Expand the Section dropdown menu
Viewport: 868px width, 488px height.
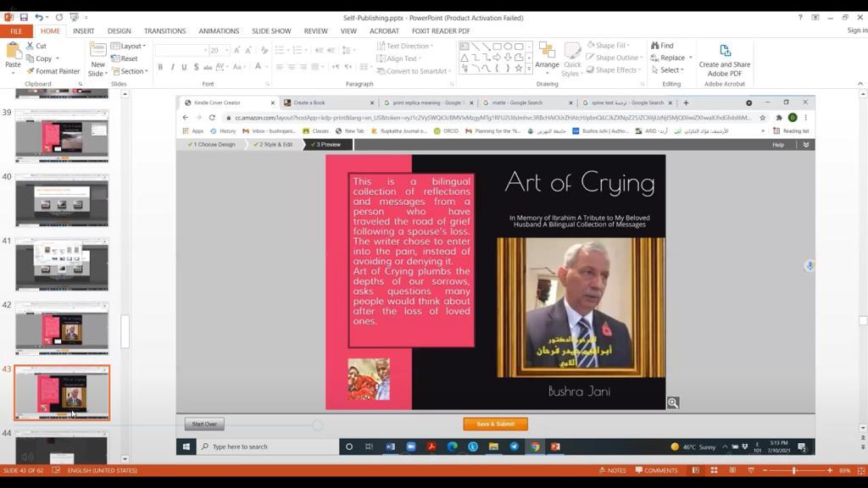point(131,71)
